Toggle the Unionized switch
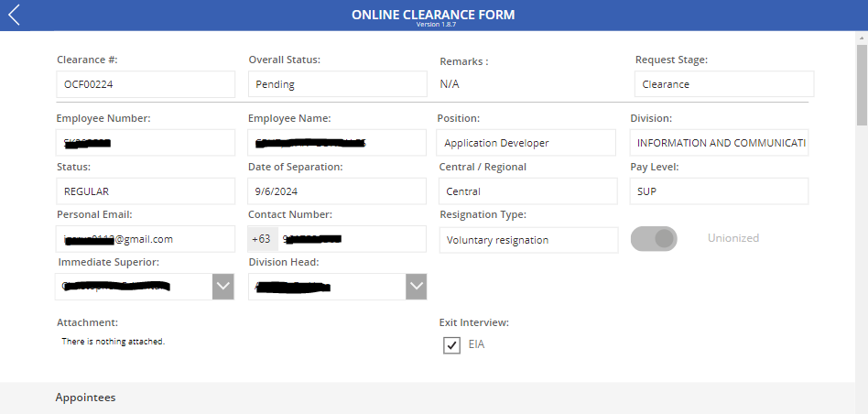The height and width of the screenshot is (414, 868). [x=654, y=239]
